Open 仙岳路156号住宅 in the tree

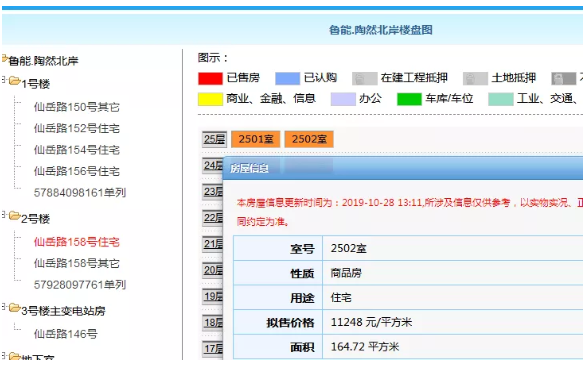click(77, 171)
